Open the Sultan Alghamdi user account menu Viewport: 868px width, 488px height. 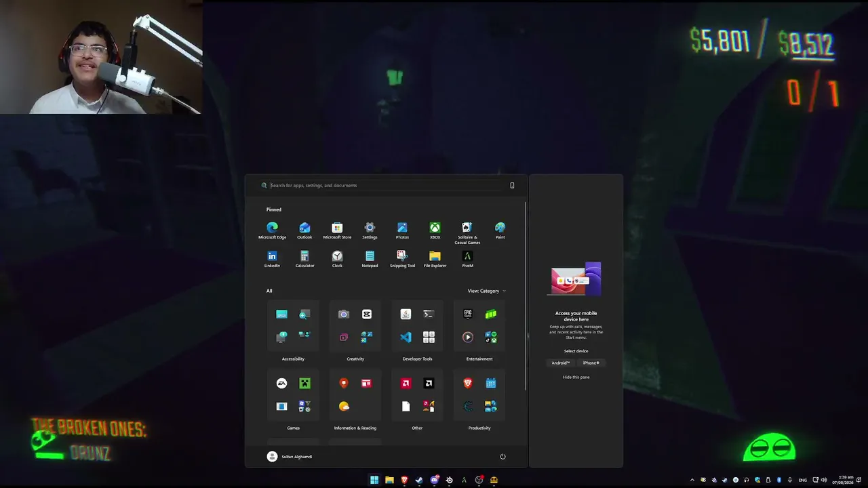[x=290, y=456]
